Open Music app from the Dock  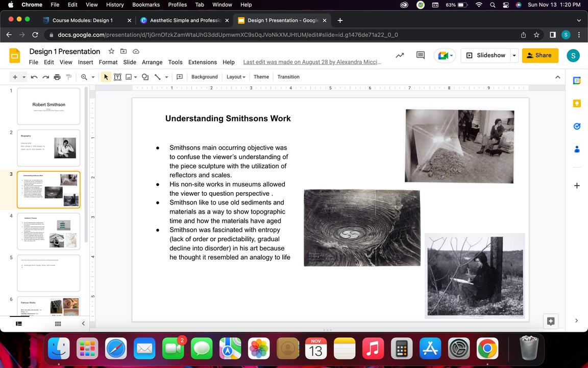point(373,349)
